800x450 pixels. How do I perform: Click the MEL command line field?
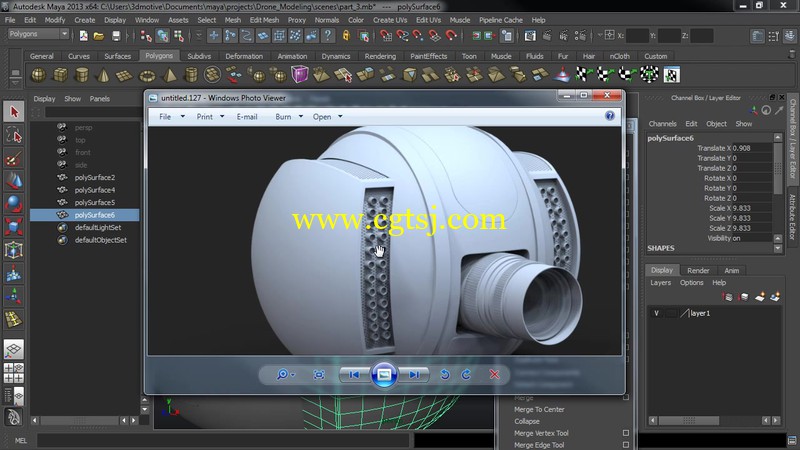click(x=223, y=440)
